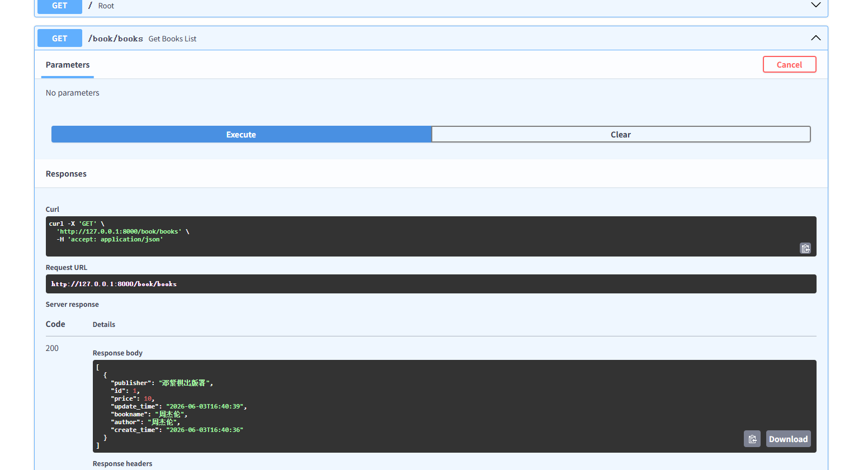This screenshot has width=868, height=470.
Task: Click the Server response label
Action: (72, 305)
